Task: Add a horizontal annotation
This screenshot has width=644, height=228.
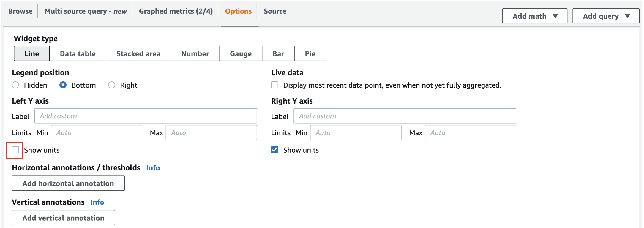Action: coord(68,183)
